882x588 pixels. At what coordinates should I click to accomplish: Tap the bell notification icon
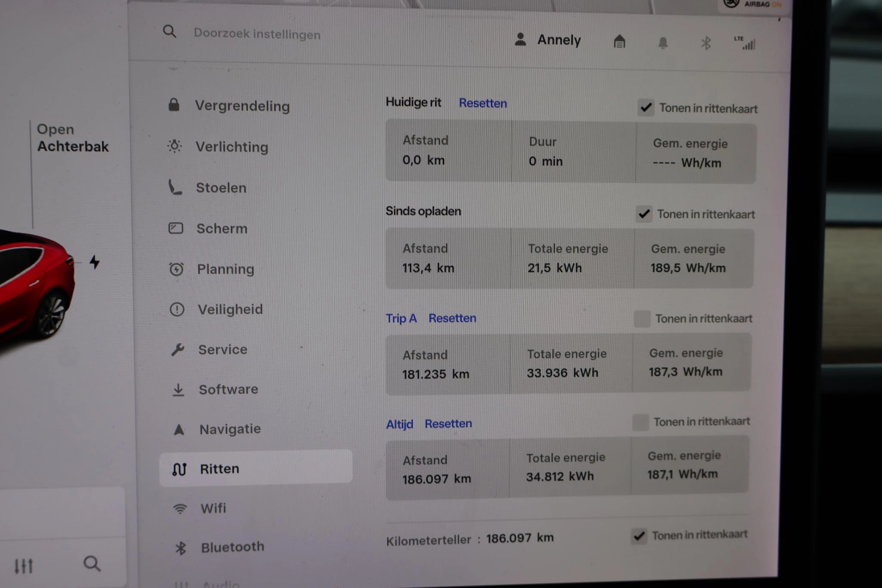click(x=663, y=42)
